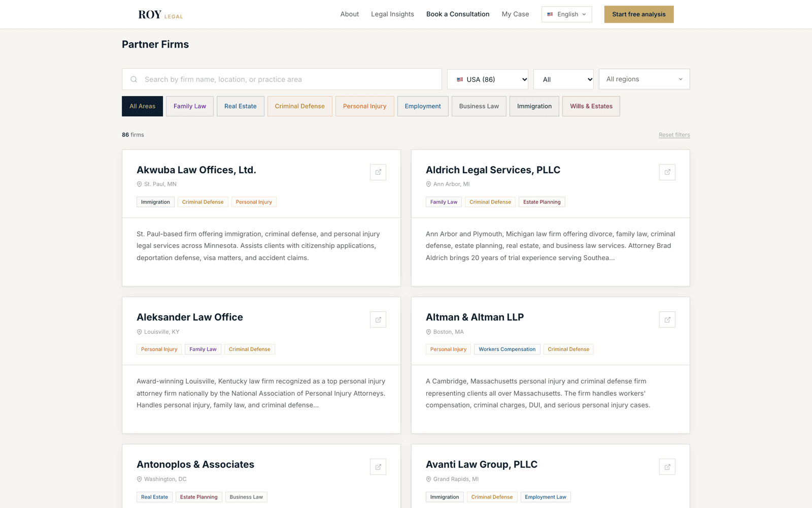
Task: Filter by Family Law practice area
Action: [x=190, y=106]
